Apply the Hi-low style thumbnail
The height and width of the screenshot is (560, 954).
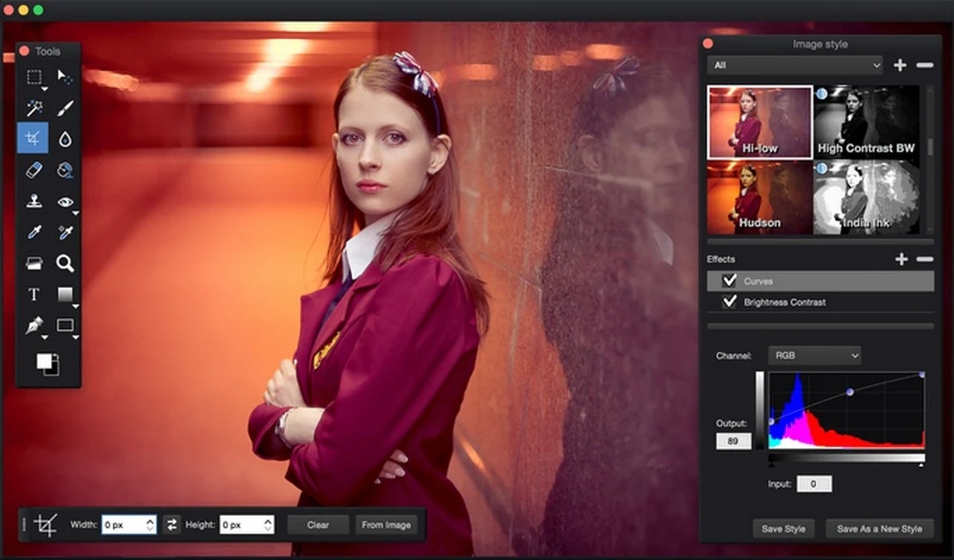760,122
